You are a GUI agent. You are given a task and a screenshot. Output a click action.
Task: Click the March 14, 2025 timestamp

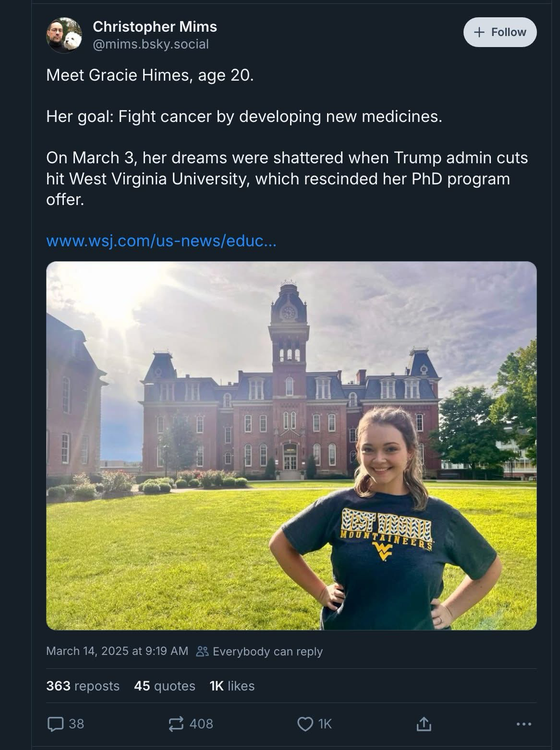[117, 651]
